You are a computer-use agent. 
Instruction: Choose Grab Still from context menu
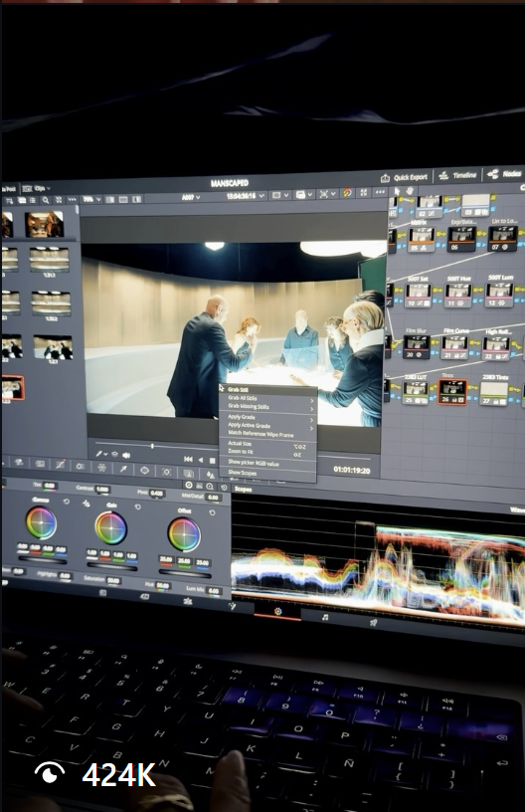(267, 390)
